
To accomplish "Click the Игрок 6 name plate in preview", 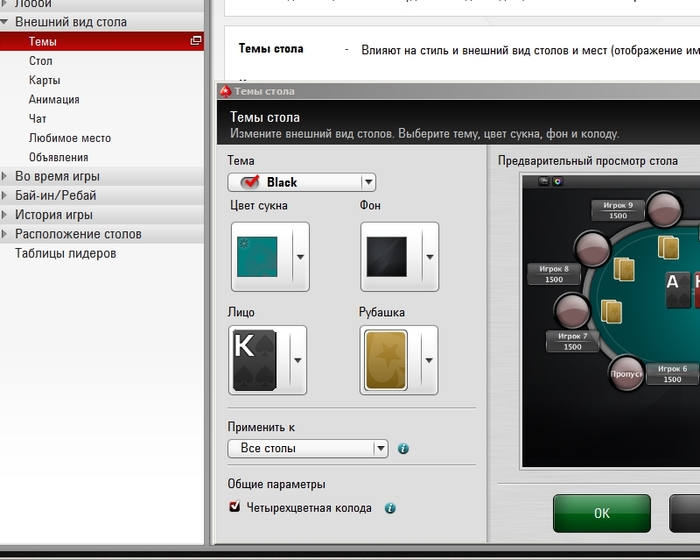I will [672, 374].
